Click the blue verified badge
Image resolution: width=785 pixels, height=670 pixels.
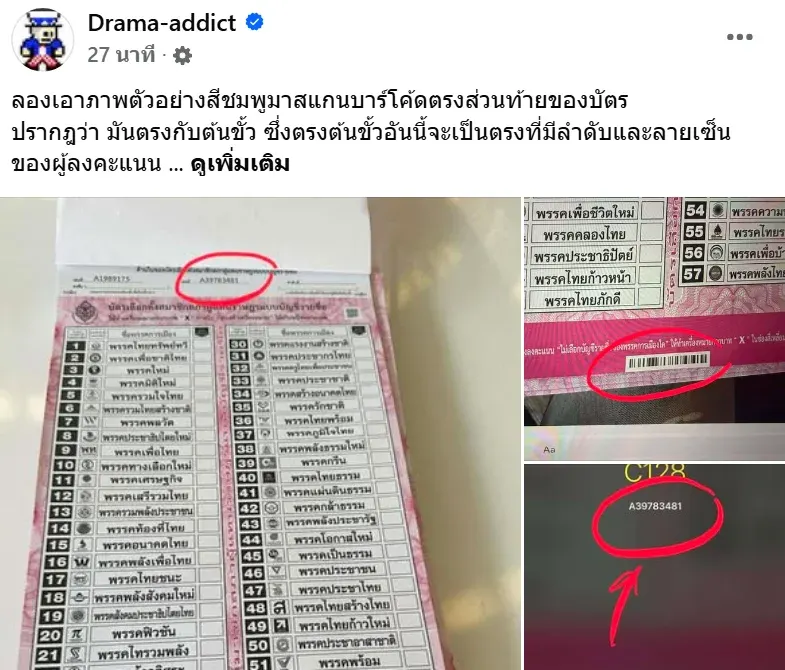(x=255, y=22)
